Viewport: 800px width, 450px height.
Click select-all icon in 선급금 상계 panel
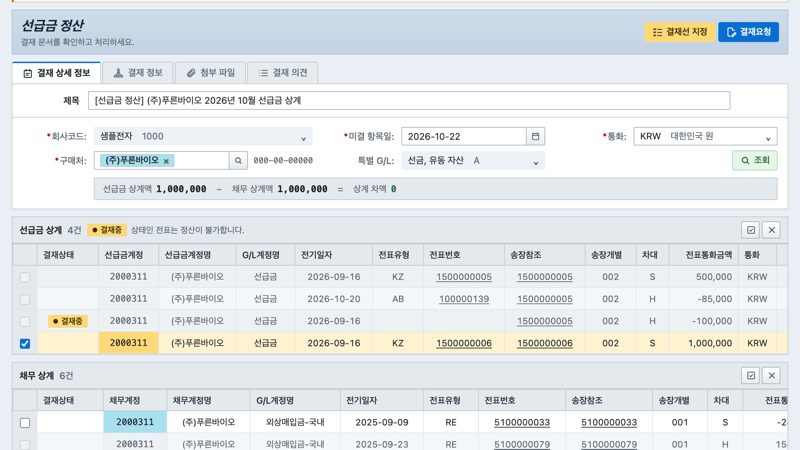pos(751,230)
